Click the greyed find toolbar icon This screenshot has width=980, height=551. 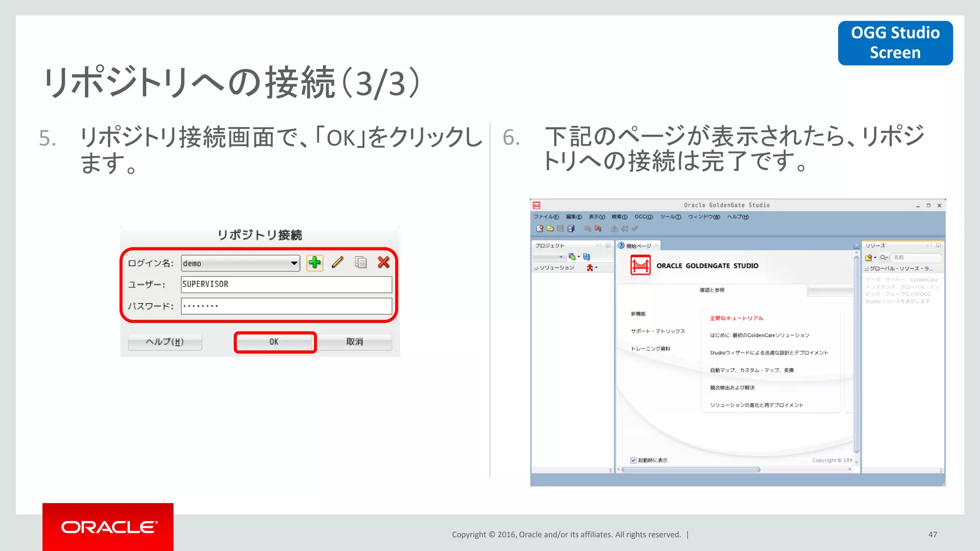(x=587, y=229)
